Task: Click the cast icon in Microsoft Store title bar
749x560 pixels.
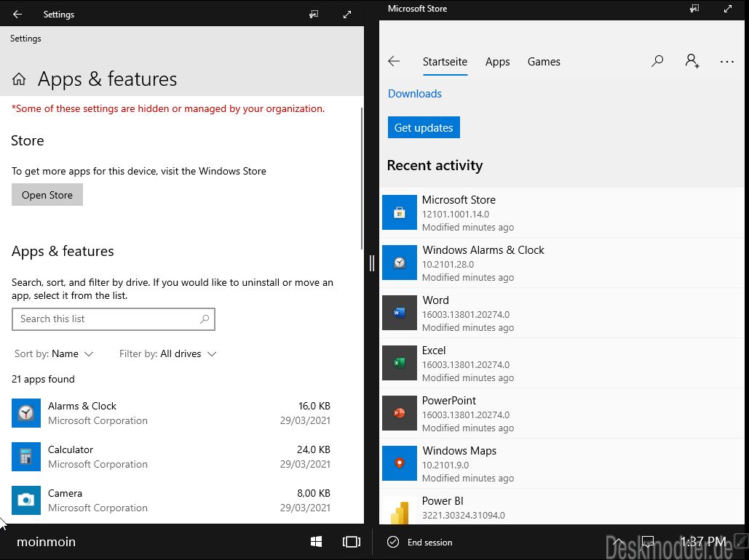Action: [694, 9]
